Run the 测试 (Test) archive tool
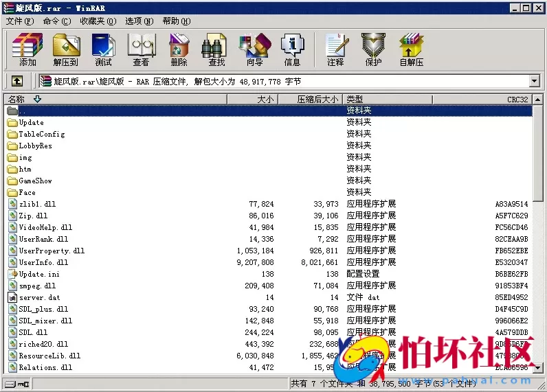 [103, 50]
